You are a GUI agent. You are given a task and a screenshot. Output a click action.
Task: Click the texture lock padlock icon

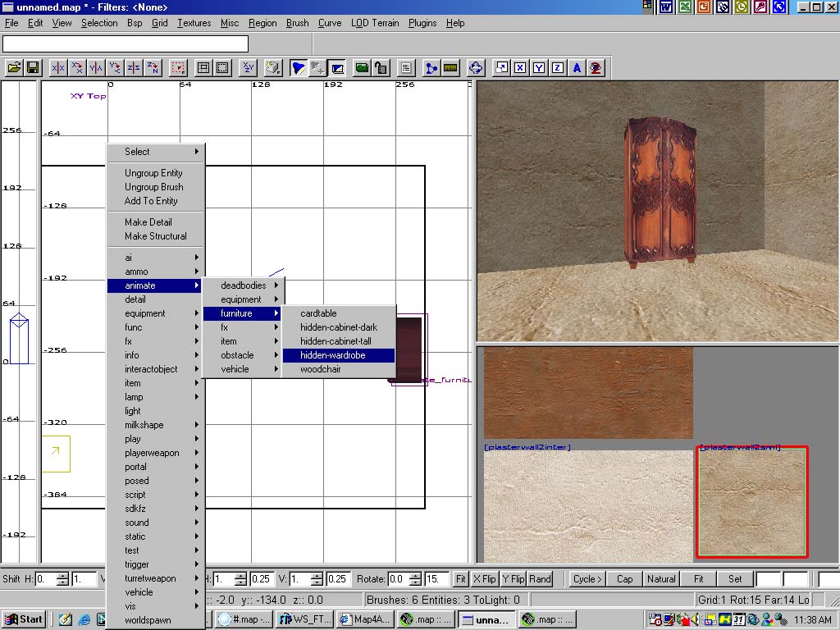tap(381, 68)
